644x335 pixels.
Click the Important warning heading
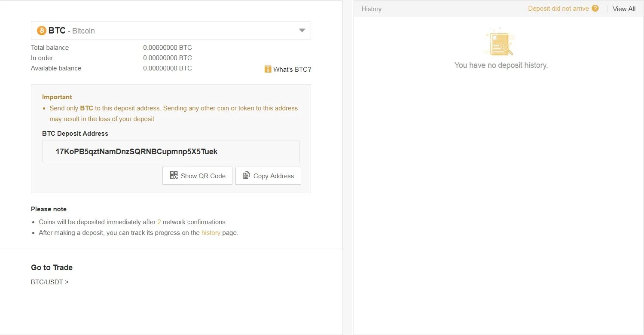tap(57, 97)
